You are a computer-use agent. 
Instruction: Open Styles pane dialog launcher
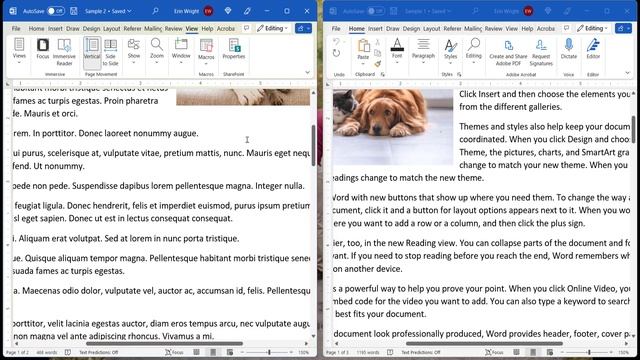[x=459, y=74]
